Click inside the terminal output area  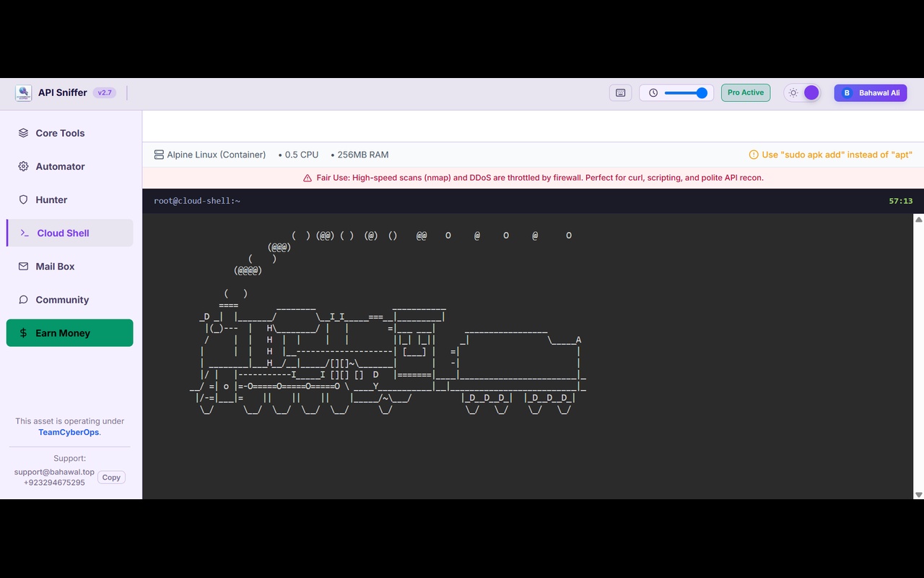528,355
